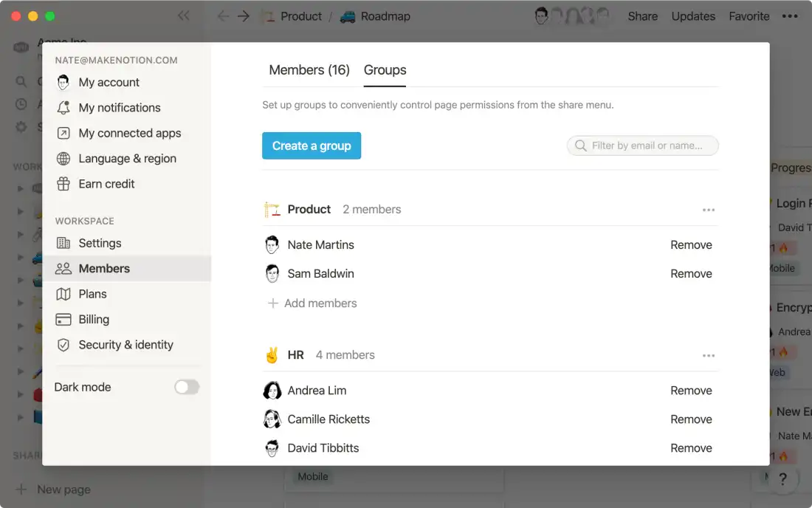This screenshot has width=812, height=508.
Task: Open Security & identity shield icon
Action: (x=64, y=344)
